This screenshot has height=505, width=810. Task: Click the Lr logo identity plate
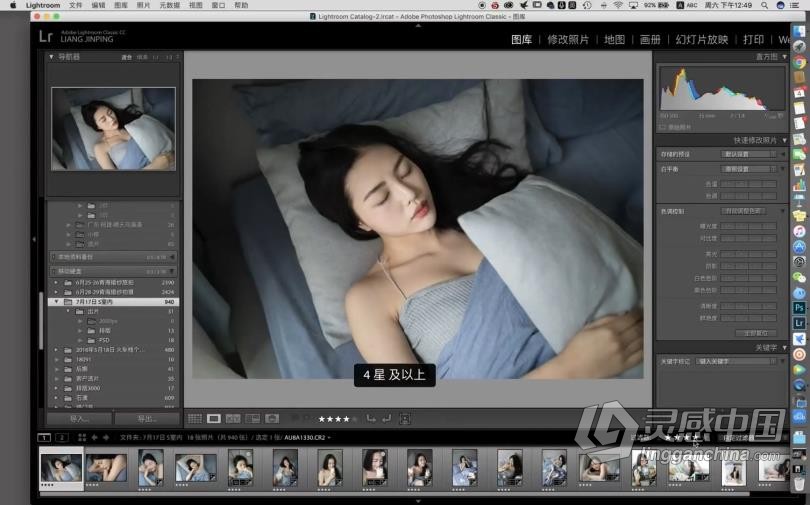[46, 36]
